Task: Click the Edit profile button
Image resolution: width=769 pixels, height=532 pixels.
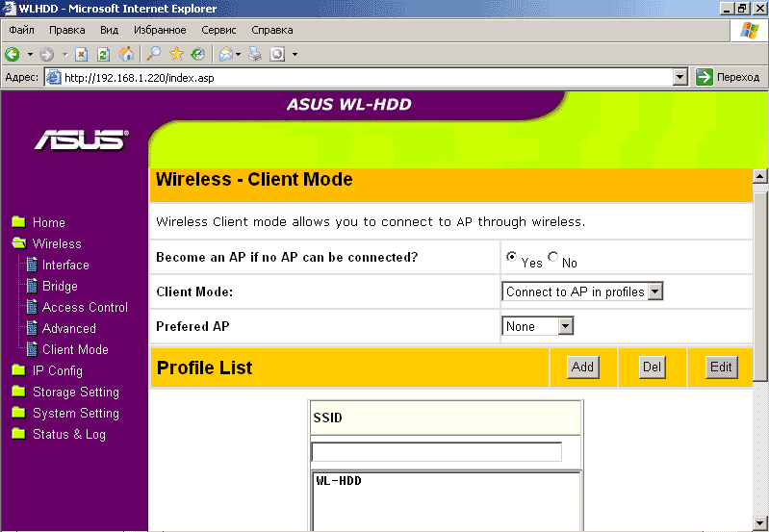Action: [x=721, y=367]
